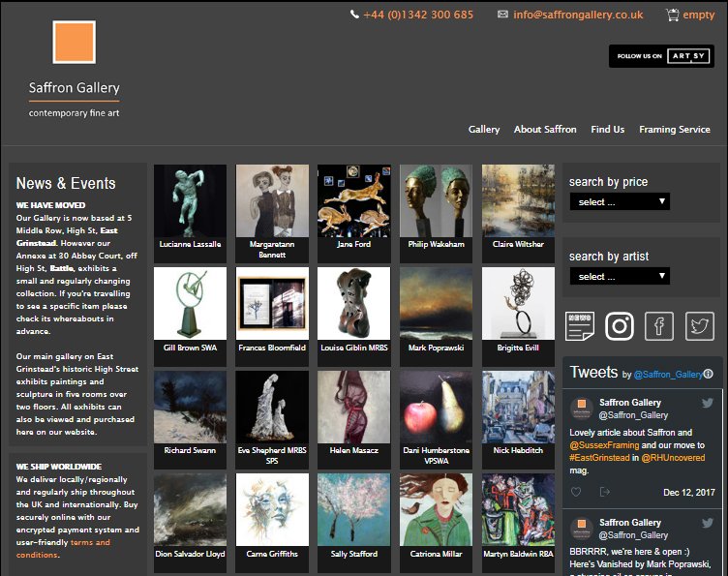Open Jane Ford hares thumbnail
Image resolution: width=728 pixels, height=576 pixels.
[353, 201]
